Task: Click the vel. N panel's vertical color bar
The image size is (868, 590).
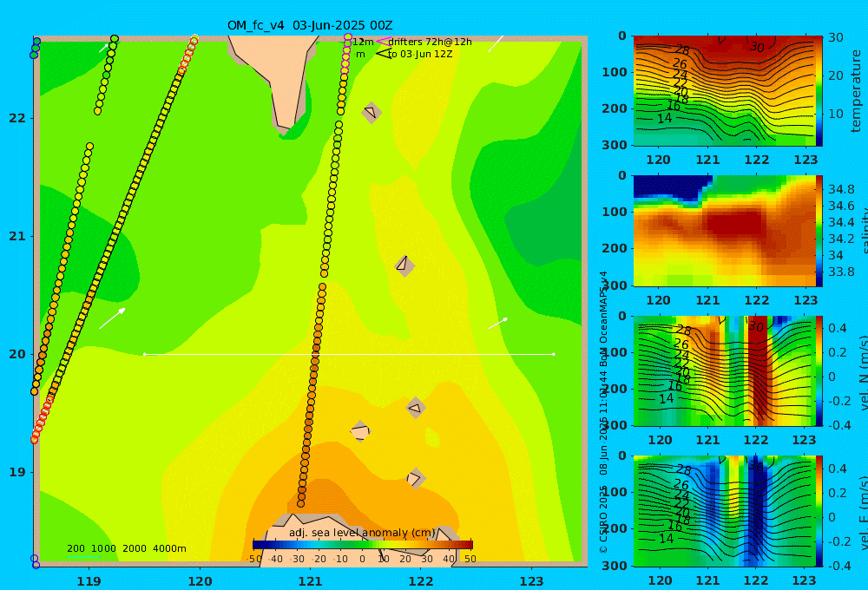Action: coord(819,370)
